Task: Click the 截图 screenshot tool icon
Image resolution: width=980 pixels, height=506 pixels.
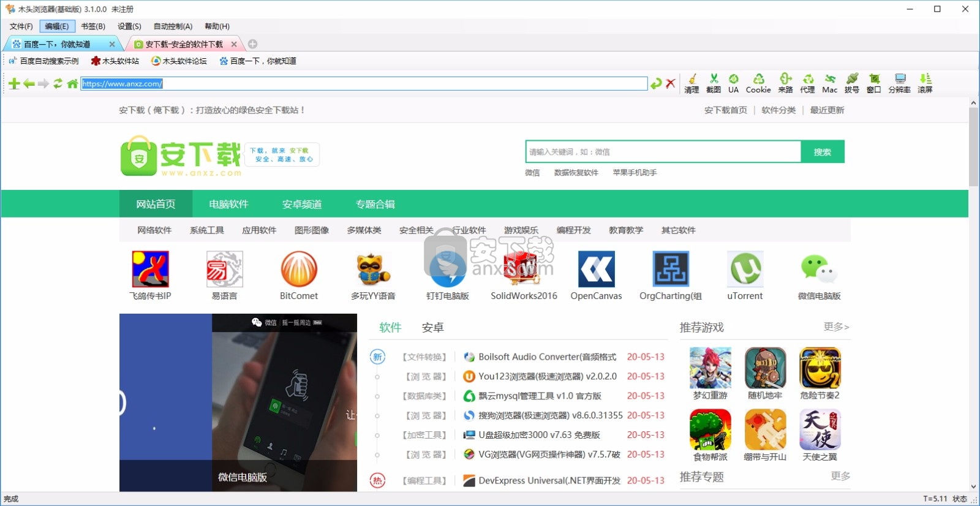Action: point(714,83)
